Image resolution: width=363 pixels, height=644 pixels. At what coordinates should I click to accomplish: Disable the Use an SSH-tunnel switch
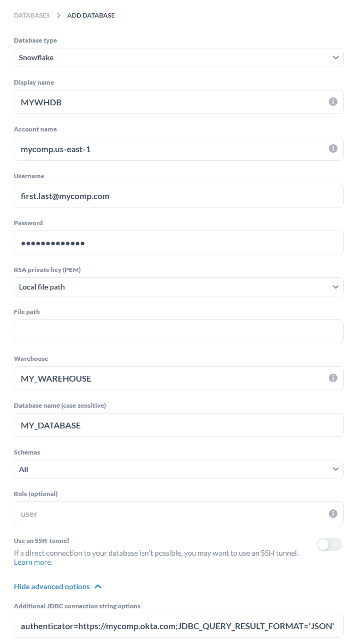point(329,544)
